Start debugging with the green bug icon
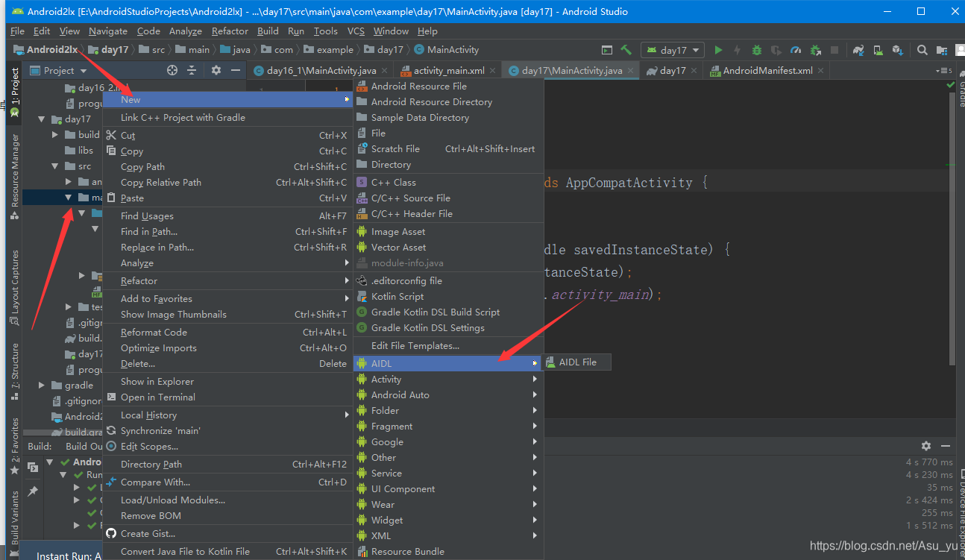 click(x=757, y=50)
